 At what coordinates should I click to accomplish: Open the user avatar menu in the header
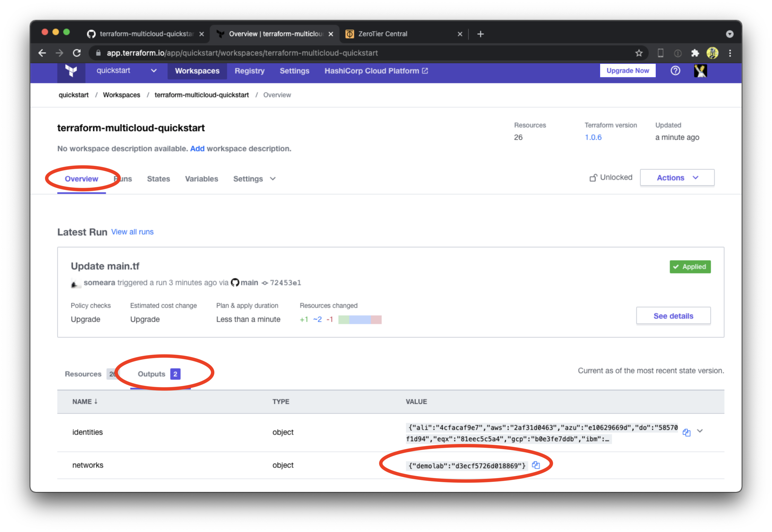(700, 71)
